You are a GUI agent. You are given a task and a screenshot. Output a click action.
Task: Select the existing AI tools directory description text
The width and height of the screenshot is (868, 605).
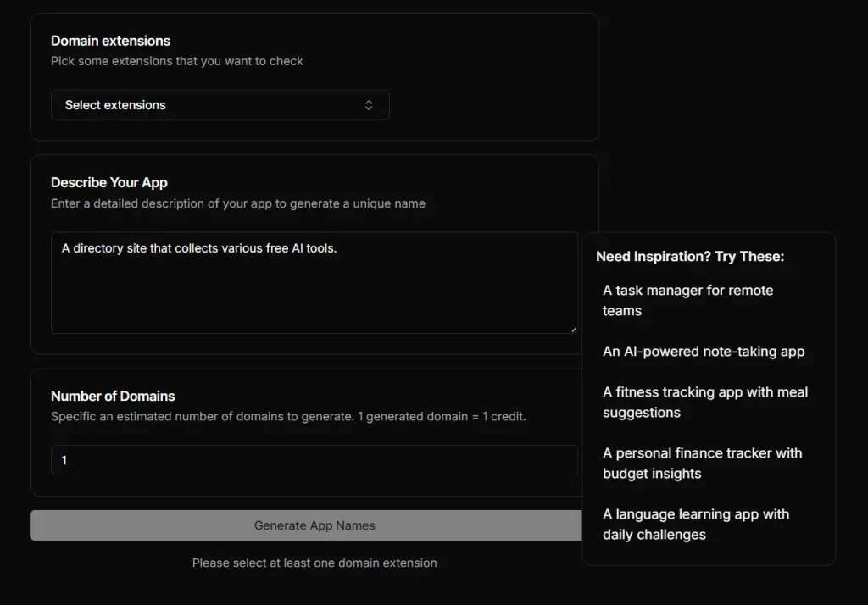(x=198, y=248)
